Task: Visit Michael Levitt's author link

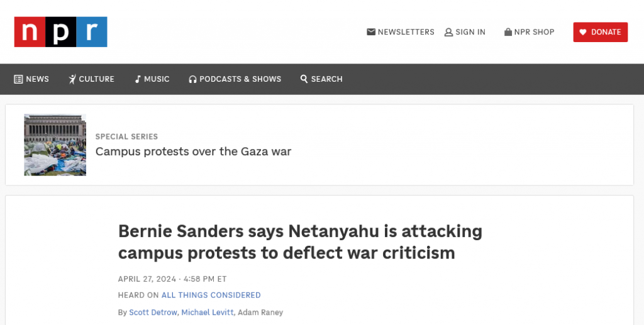Action: click(x=208, y=312)
